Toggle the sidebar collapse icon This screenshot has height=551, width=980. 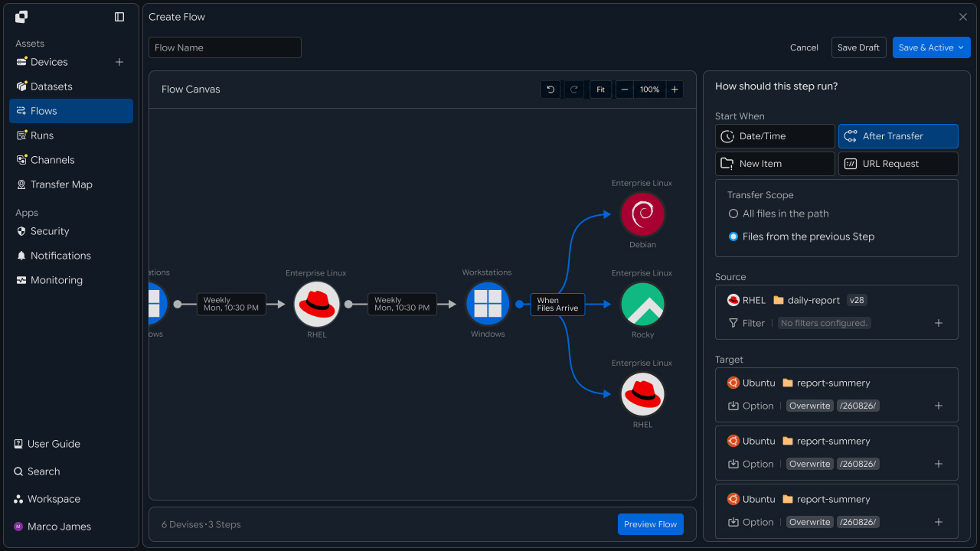119,17
